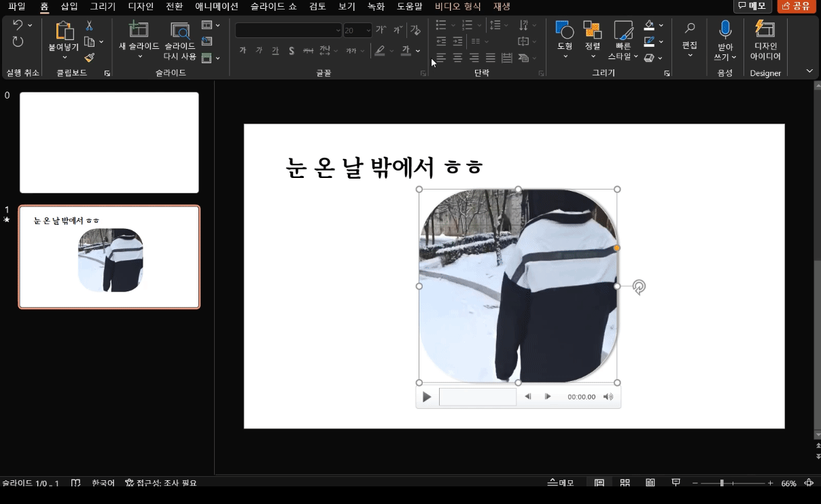Open the font dialog launcher
Screen dimensions: 821x504
[423, 73]
